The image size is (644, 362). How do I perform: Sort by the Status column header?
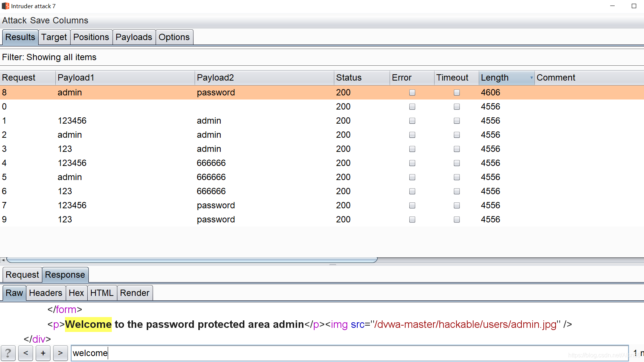tap(362, 78)
